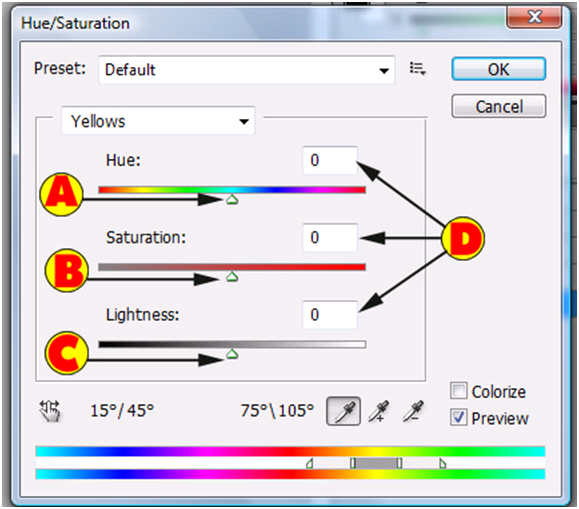This screenshot has height=509, width=579.
Task: Click the 75°\105° range readout
Action: coord(277,410)
